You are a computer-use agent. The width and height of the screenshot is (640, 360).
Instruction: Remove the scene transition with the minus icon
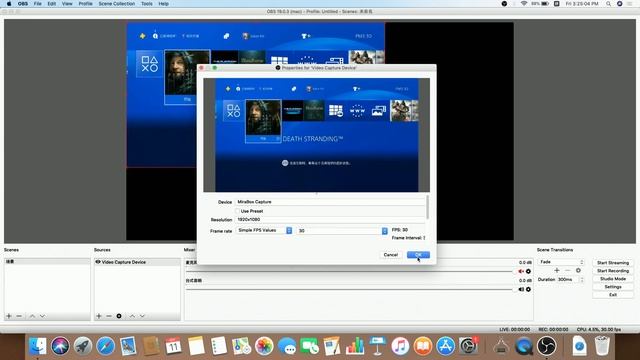(567, 270)
